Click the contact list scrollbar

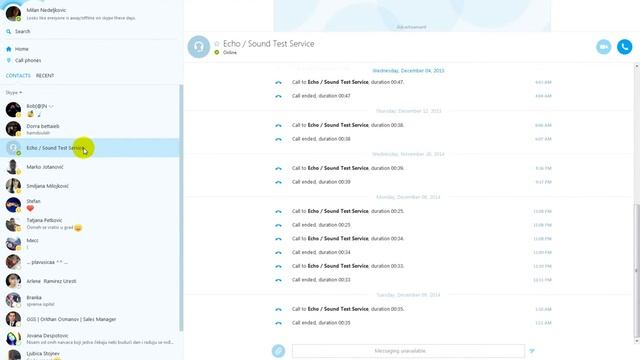click(x=181, y=208)
